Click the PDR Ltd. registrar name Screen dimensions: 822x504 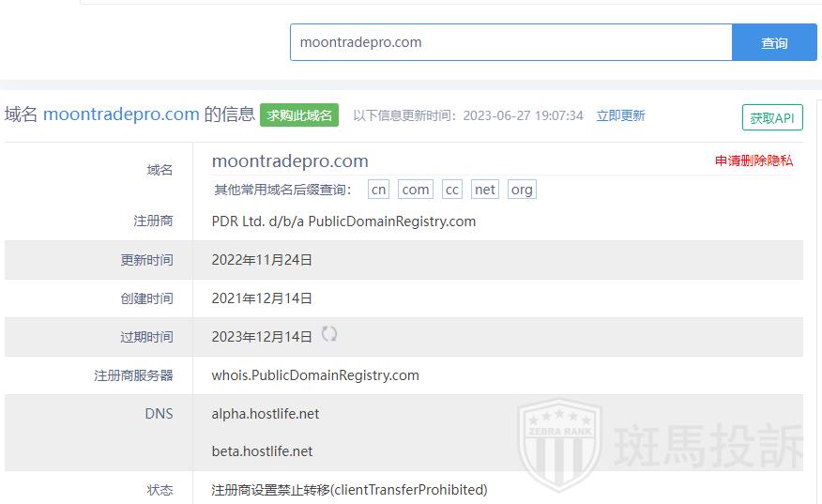343,221
